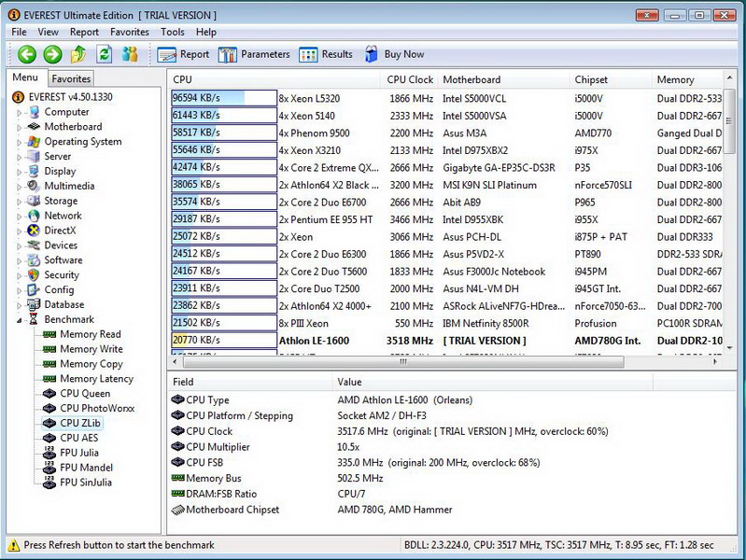The image size is (746, 560).
Task: Open benchmark Parameters from toolbar
Action: click(x=255, y=55)
